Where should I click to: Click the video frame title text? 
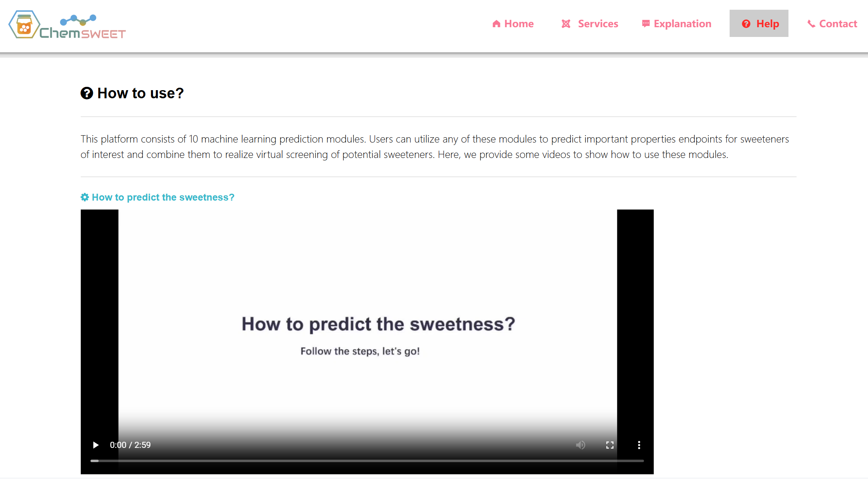point(378,324)
